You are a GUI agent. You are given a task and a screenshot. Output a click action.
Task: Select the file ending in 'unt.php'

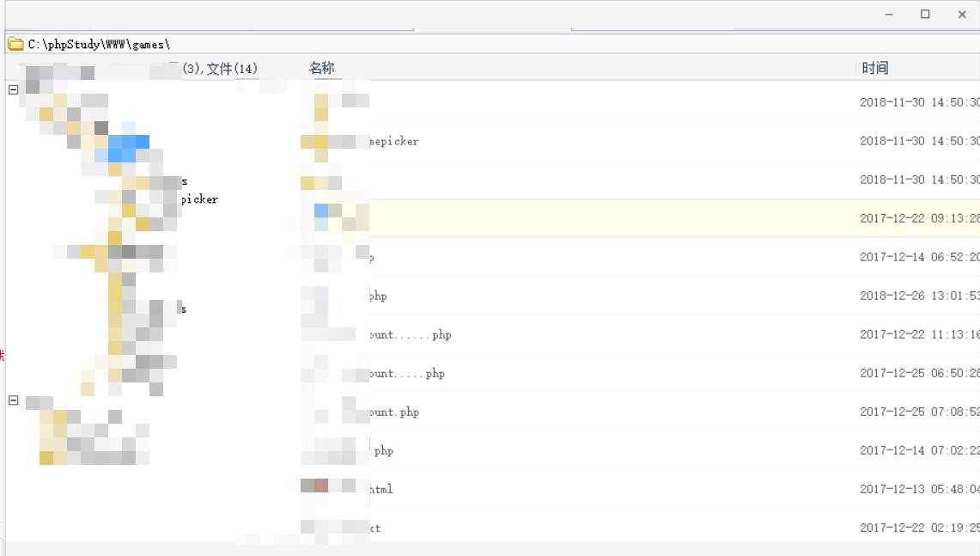coord(395,412)
